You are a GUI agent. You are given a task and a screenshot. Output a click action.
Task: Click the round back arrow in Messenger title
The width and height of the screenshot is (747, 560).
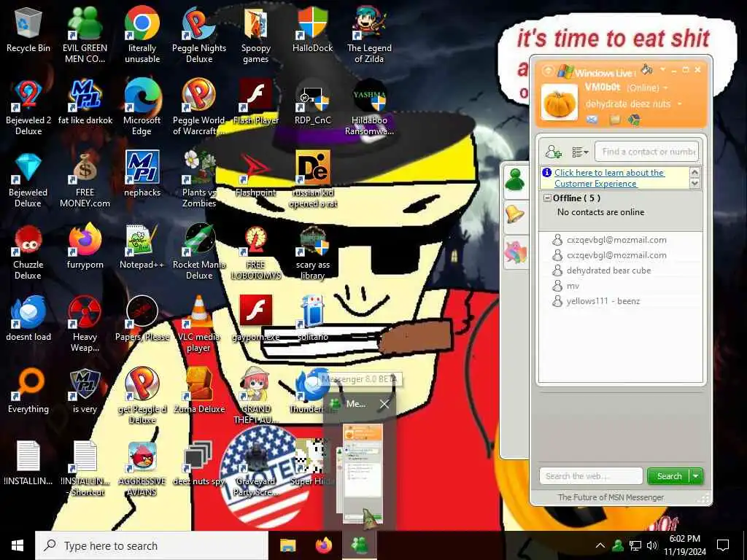[548, 71]
